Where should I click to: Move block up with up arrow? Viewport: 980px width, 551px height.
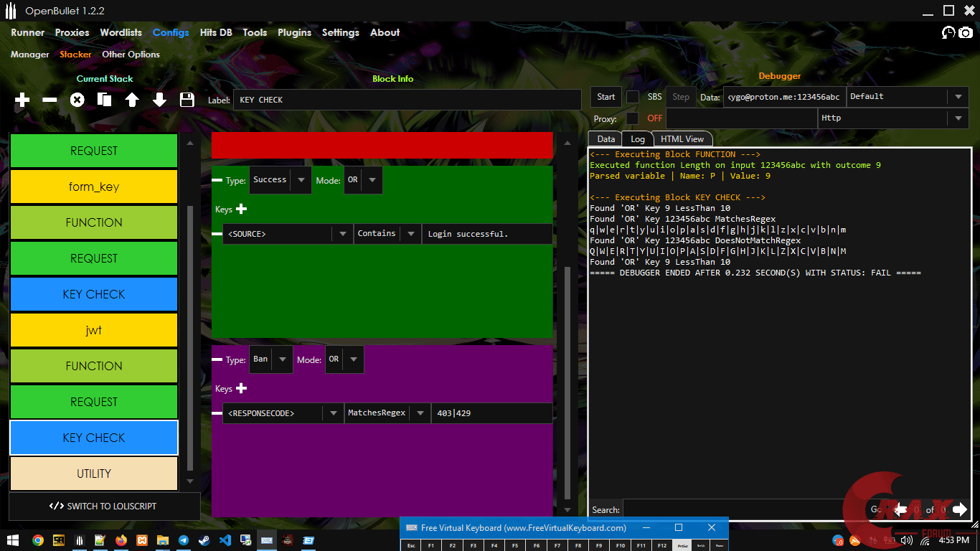[132, 100]
